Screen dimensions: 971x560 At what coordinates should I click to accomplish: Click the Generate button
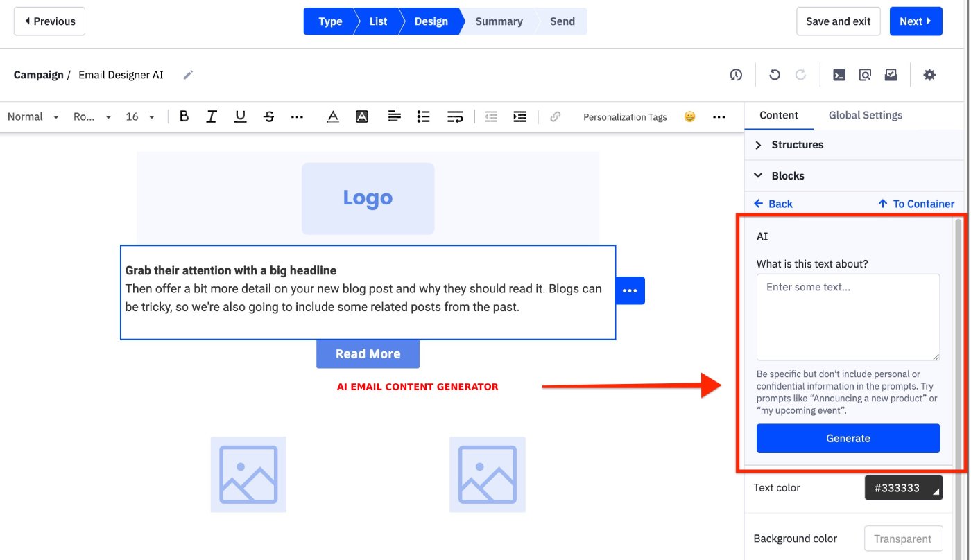point(848,438)
